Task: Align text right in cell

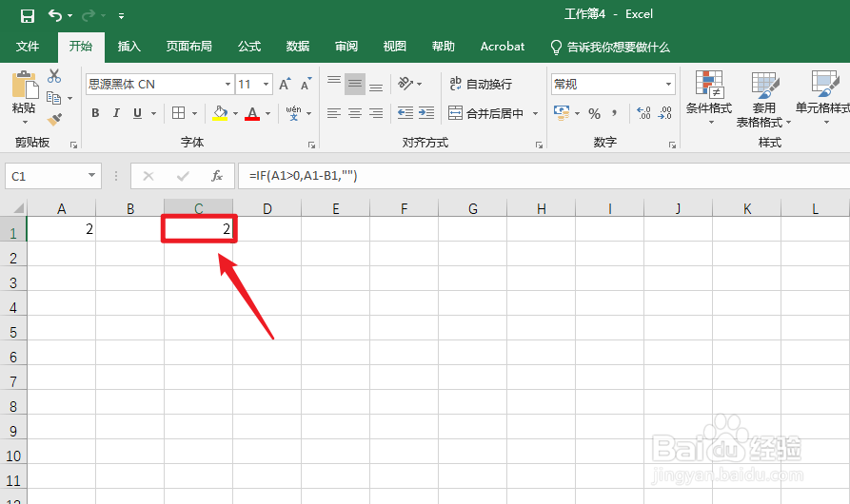Action: (376, 113)
